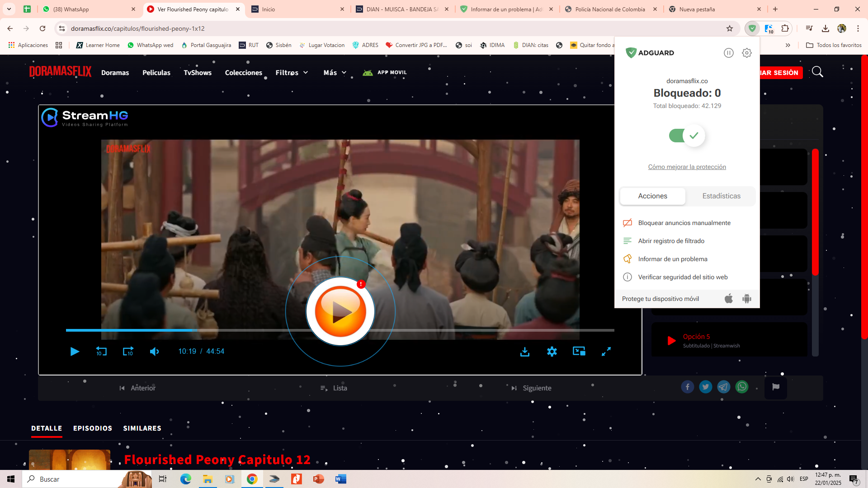
Task: Click the flag report icon near sharing buttons
Action: [x=776, y=387]
